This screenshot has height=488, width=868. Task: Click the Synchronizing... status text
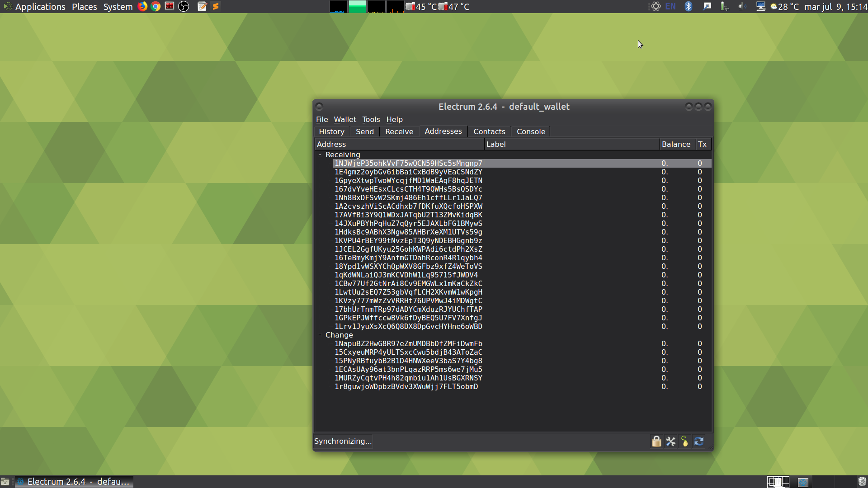[x=343, y=441]
